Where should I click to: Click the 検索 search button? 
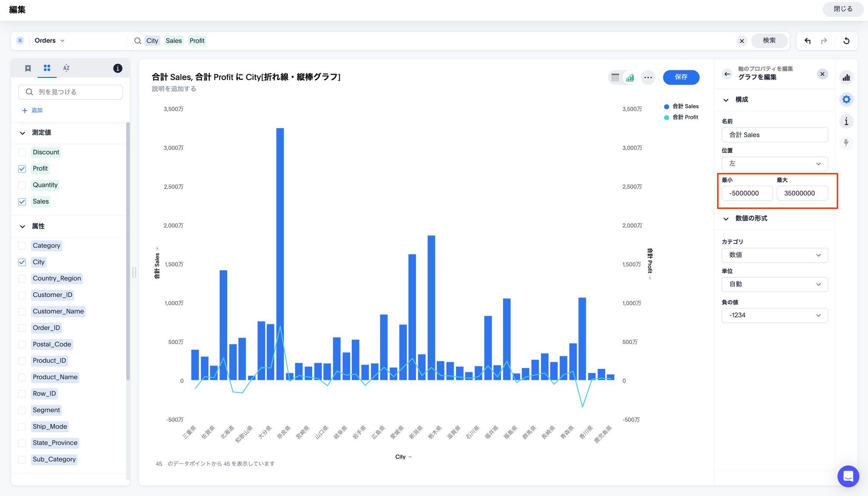click(769, 41)
